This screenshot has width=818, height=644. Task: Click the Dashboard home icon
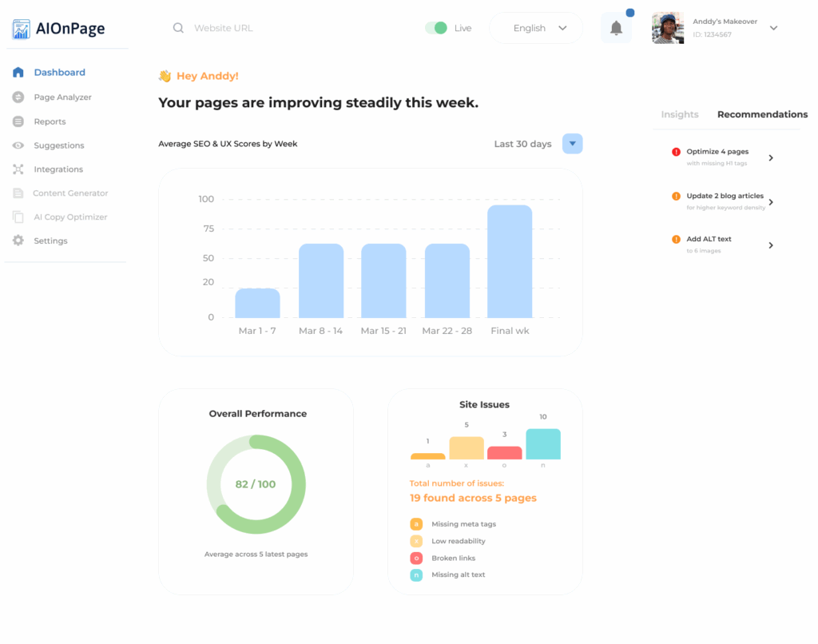tap(18, 73)
